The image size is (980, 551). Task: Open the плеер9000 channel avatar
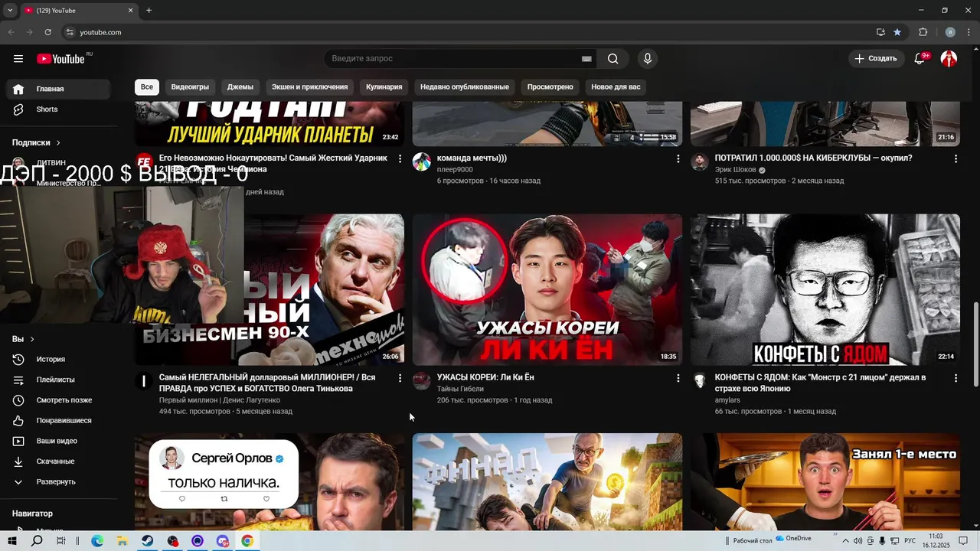click(422, 161)
